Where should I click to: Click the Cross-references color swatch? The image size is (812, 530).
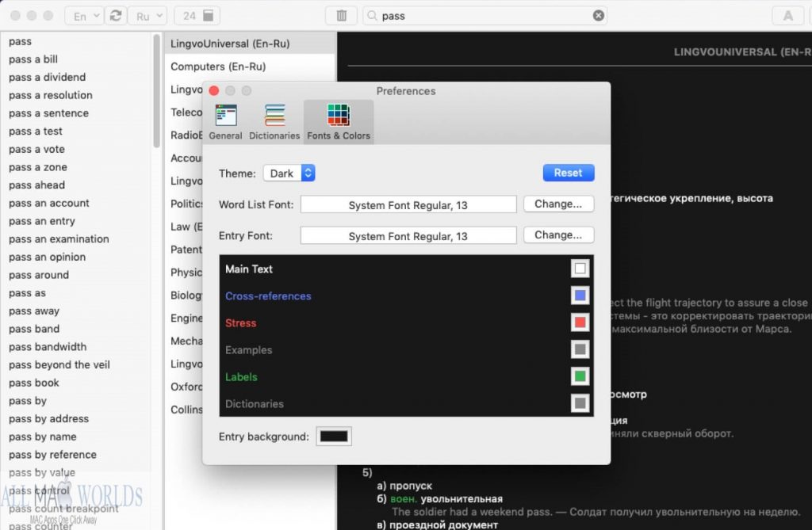tap(580, 296)
